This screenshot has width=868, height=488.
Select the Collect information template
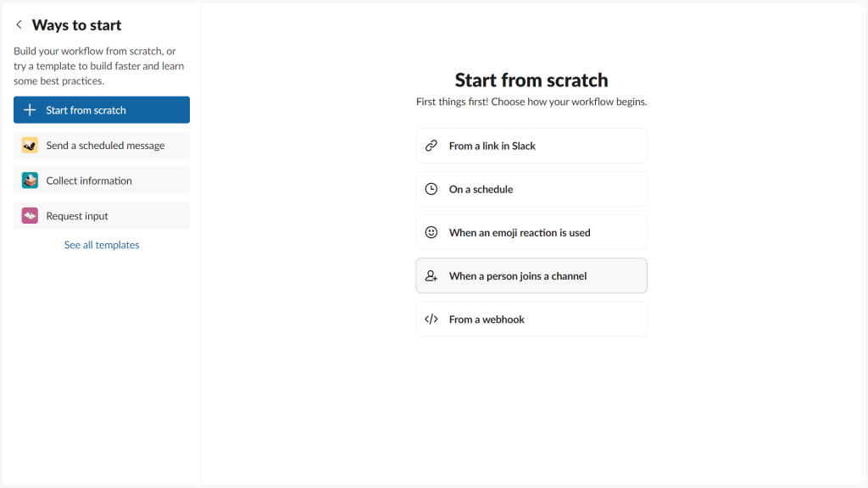pos(101,180)
